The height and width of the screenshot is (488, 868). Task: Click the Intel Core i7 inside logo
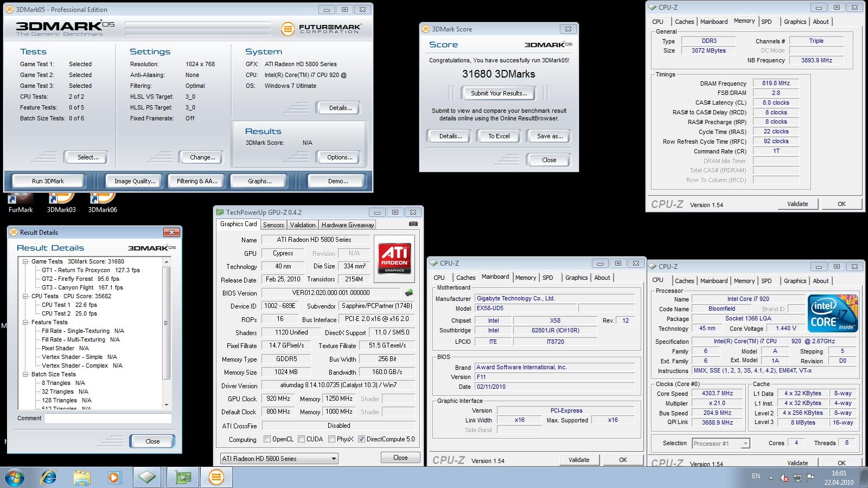(833, 313)
